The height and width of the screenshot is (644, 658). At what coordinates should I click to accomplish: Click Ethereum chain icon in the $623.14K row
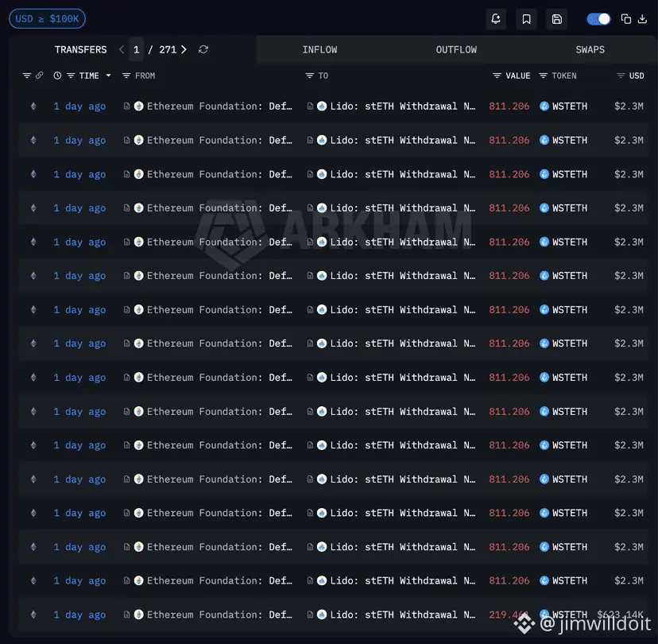[33, 615]
